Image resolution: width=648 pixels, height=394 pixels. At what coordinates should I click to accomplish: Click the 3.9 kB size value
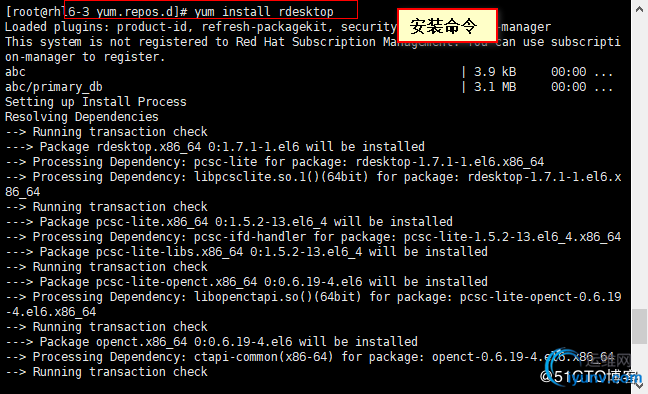(x=495, y=72)
